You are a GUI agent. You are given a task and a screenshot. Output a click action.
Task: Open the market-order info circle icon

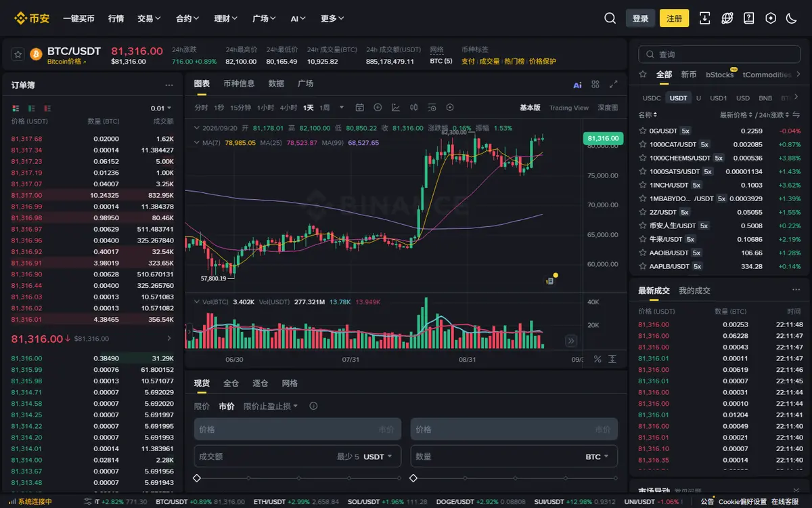click(x=313, y=406)
